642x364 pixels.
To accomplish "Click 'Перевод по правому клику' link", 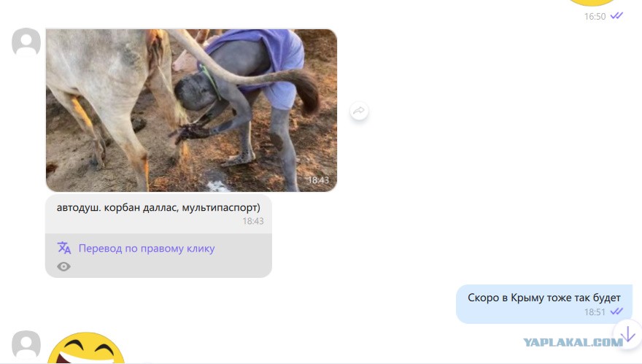I will (147, 249).
